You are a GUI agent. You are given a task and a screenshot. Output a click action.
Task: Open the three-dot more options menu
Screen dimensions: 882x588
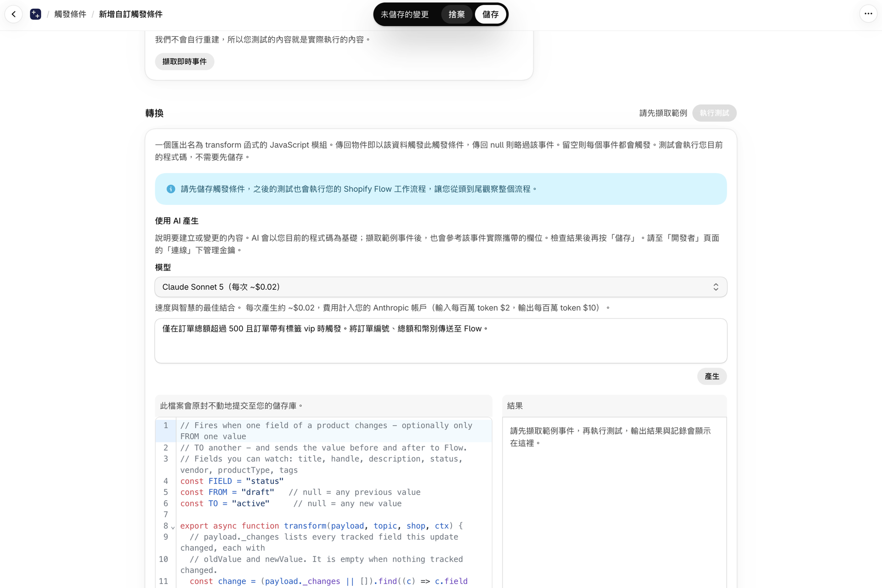(868, 14)
